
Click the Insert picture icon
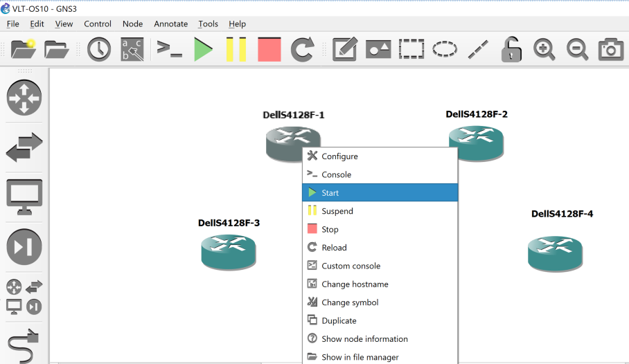point(378,49)
